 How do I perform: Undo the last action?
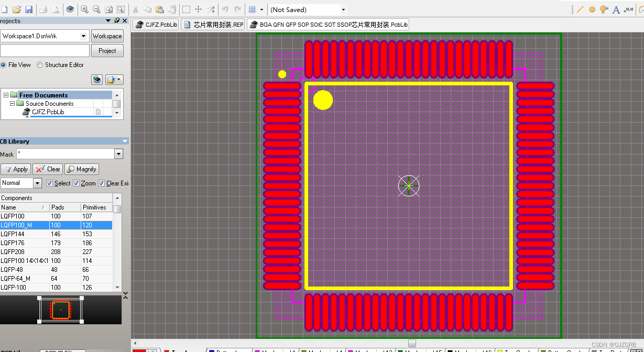224,9
